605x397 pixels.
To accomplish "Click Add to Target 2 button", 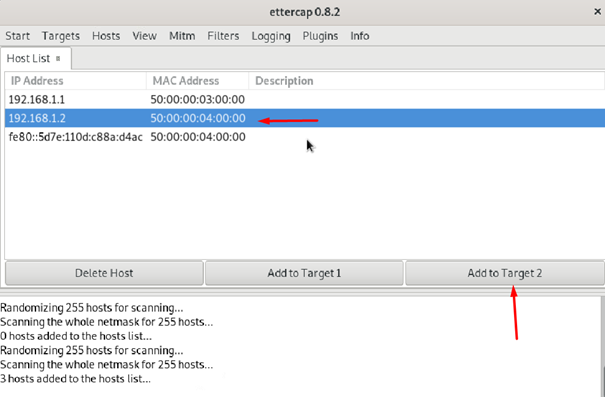I will (505, 273).
